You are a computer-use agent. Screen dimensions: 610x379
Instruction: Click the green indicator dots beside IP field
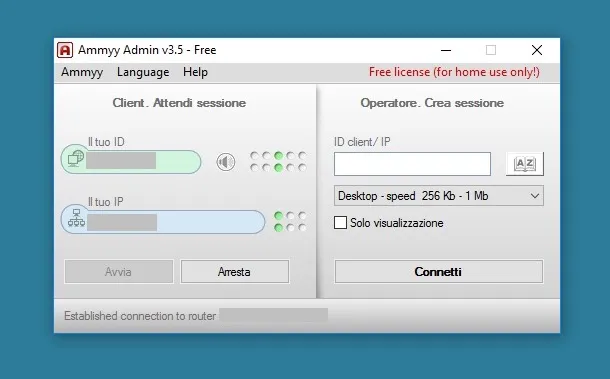click(290, 221)
